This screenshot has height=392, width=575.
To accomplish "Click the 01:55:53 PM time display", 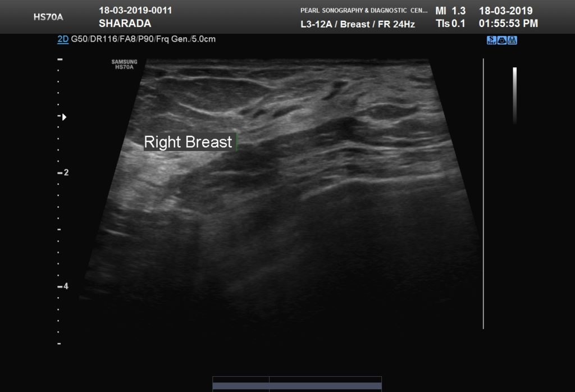I will (508, 24).
